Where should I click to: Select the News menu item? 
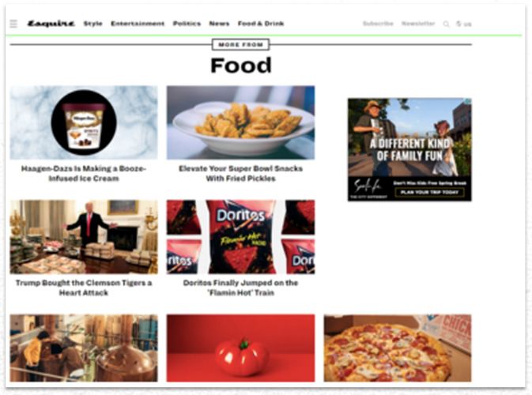click(x=219, y=24)
